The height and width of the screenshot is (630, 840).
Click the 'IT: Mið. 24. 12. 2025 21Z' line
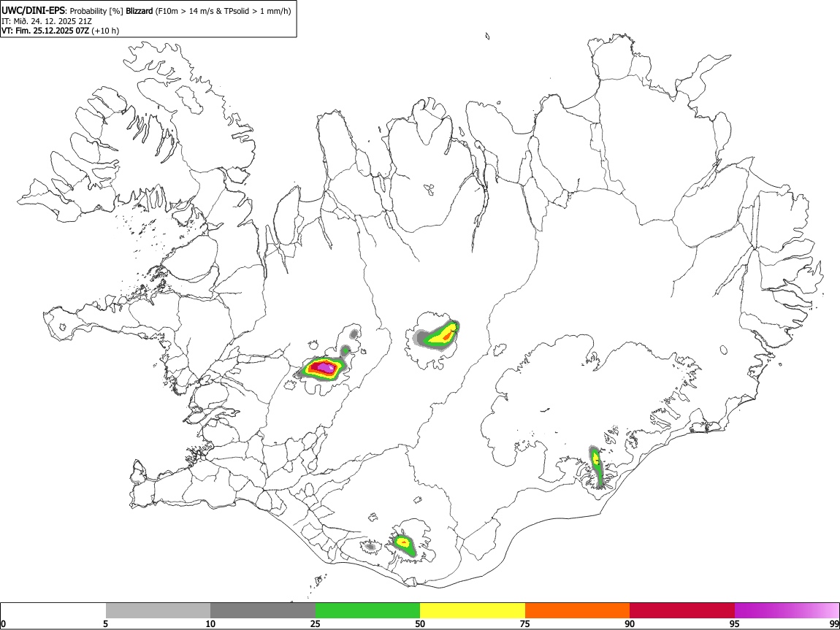(x=47, y=21)
